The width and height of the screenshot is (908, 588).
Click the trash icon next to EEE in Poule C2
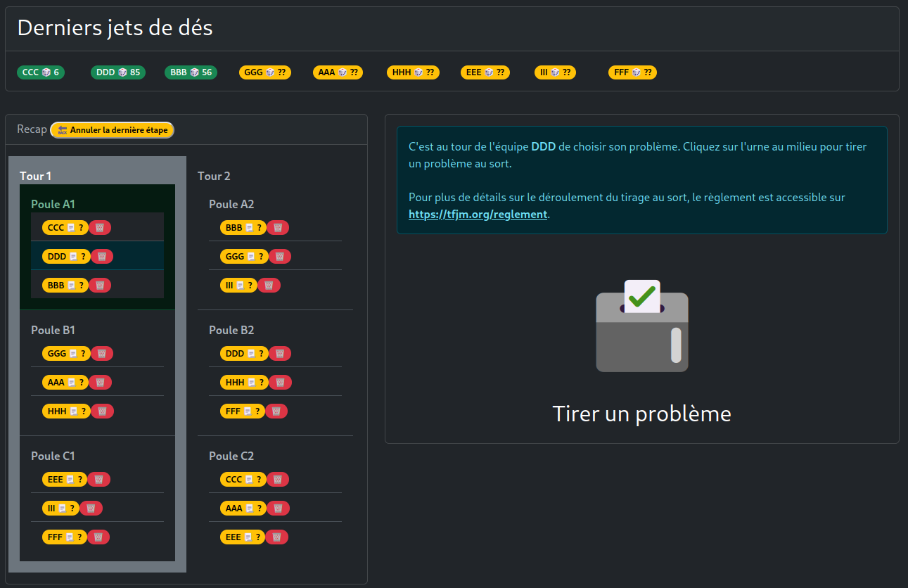click(x=277, y=537)
